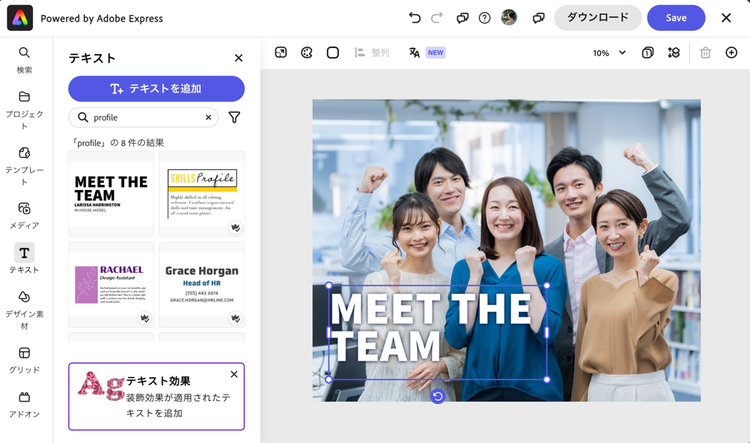The width and height of the screenshot is (750, 443).
Task: Select the Grace Horgan text template
Action: [202, 285]
